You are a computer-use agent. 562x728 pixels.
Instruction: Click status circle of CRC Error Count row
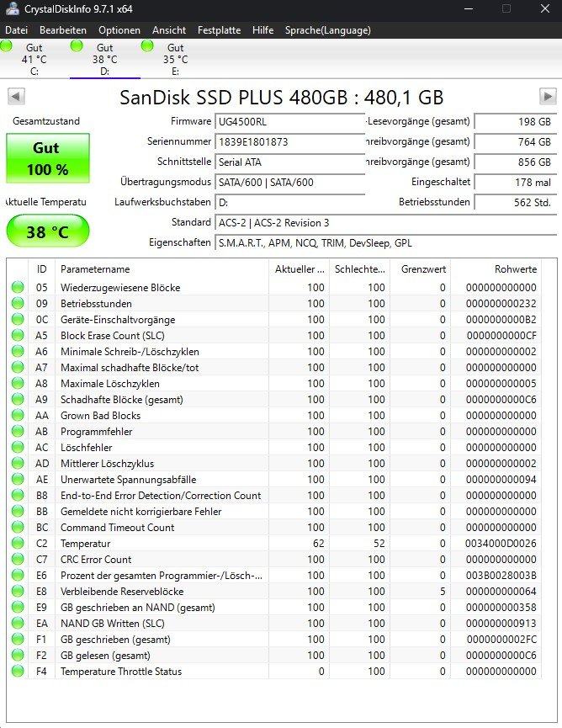pos(18,560)
